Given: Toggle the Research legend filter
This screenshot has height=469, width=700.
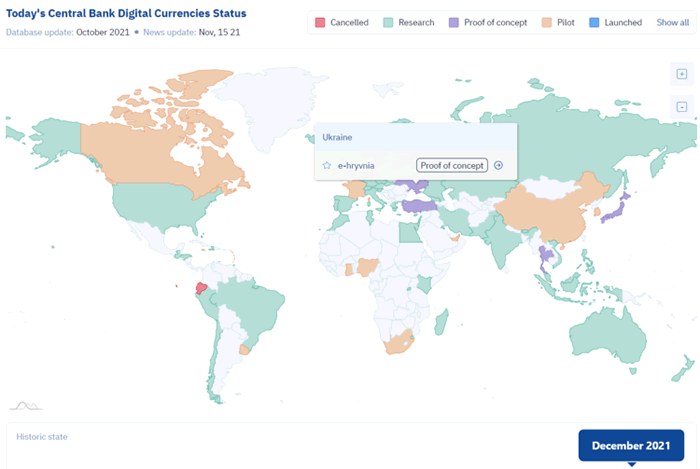Looking at the screenshot, I should [x=408, y=22].
